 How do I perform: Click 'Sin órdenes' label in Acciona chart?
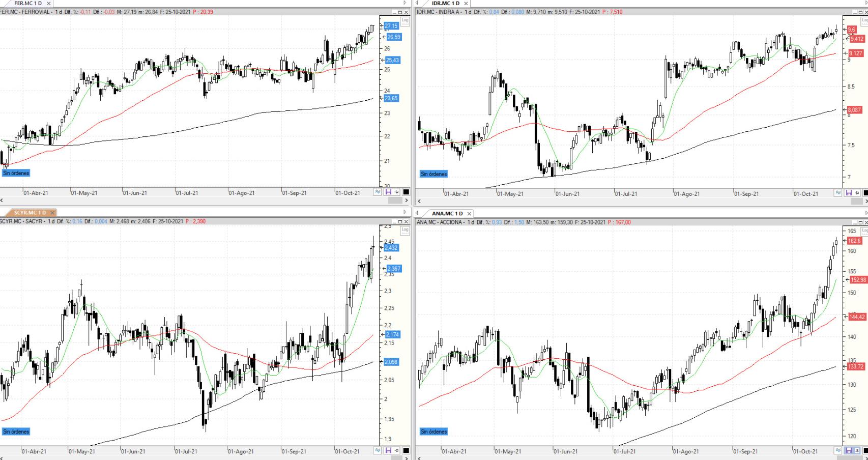pyautogui.click(x=433, y=432)
